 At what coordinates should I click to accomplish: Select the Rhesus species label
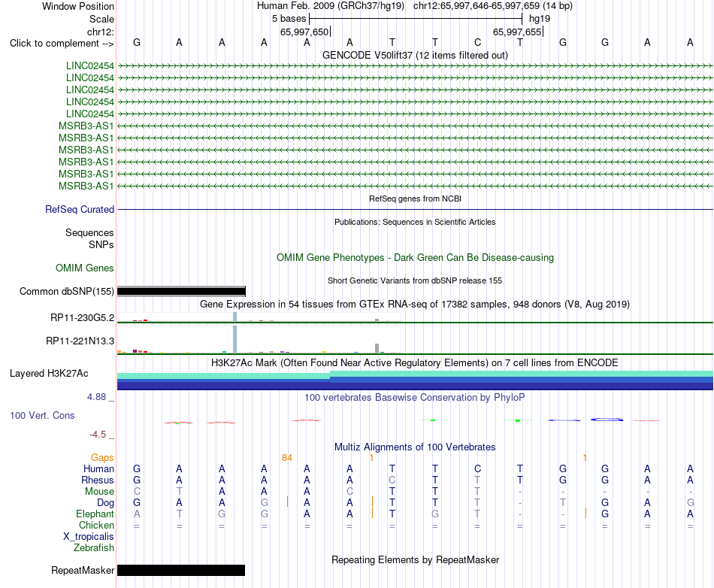click(98, 480)
